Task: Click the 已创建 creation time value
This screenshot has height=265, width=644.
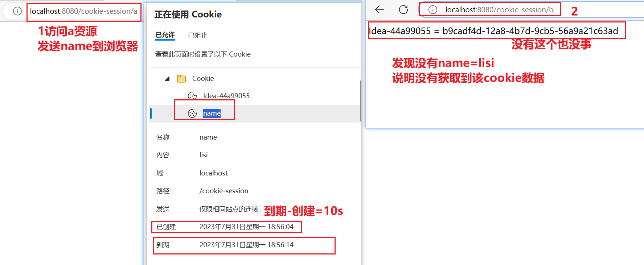Action: (246, 227)
